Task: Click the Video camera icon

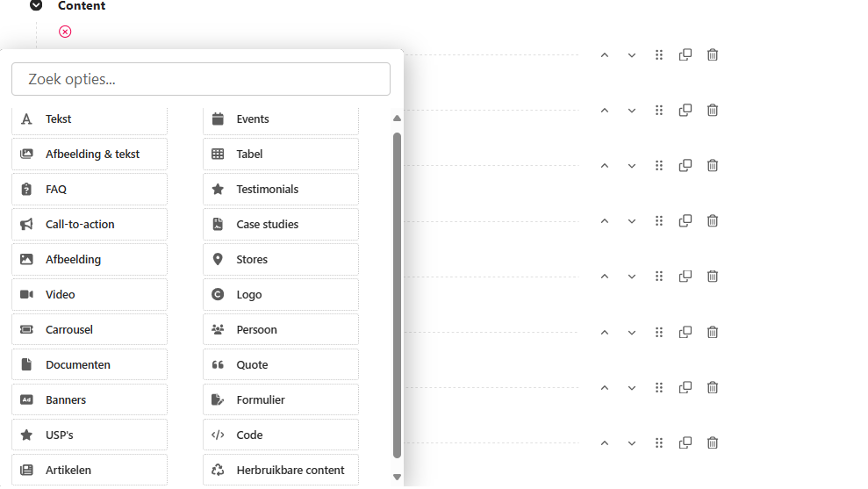Action: pyautogui.click(x=26, y=295)
